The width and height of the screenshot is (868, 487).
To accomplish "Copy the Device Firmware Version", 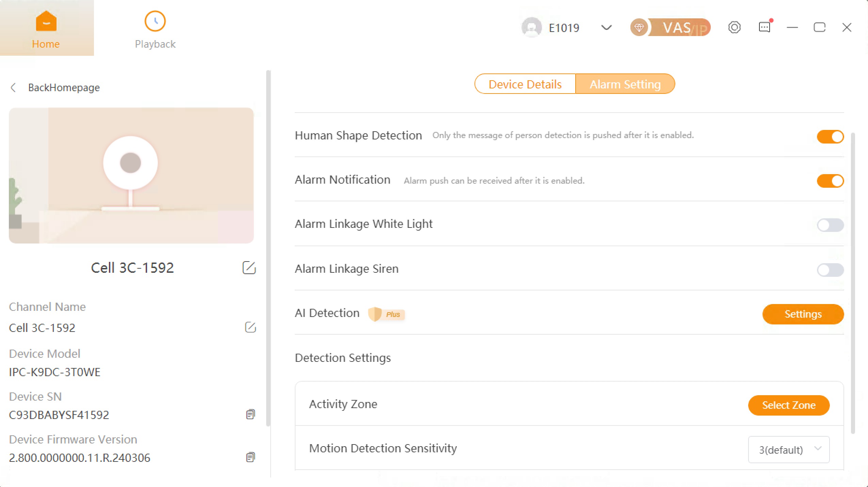I will [x=250, y=457].
